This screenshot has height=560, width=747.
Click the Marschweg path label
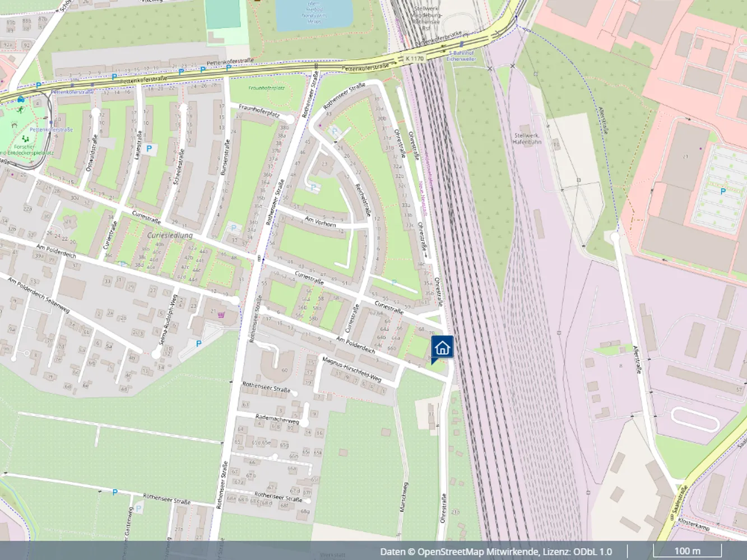pyautogui.click(x=403, y=497)
